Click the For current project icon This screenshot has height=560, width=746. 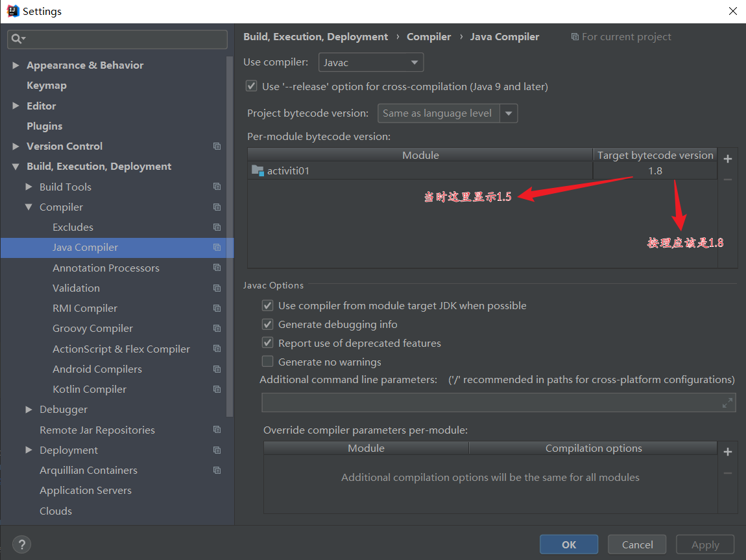point(575,36)
